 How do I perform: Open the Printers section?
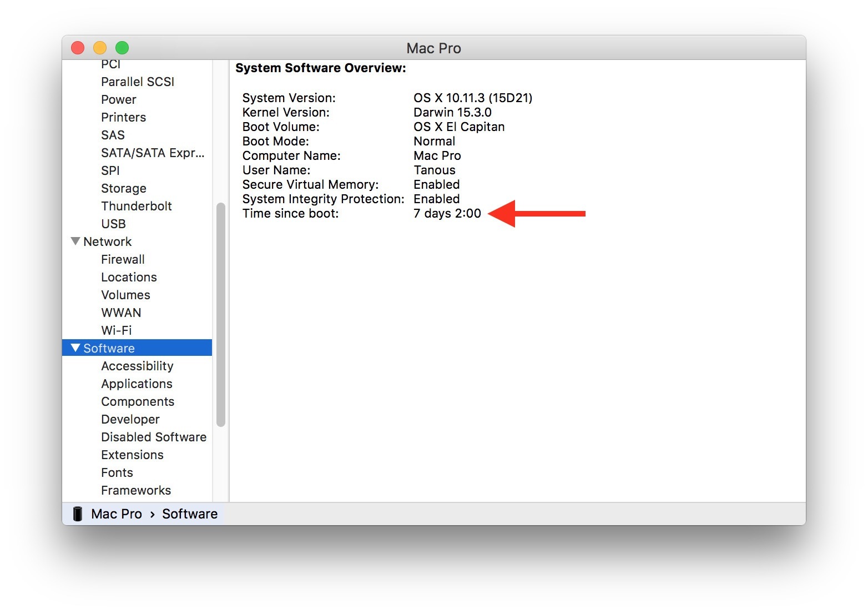tap(124, 117)
